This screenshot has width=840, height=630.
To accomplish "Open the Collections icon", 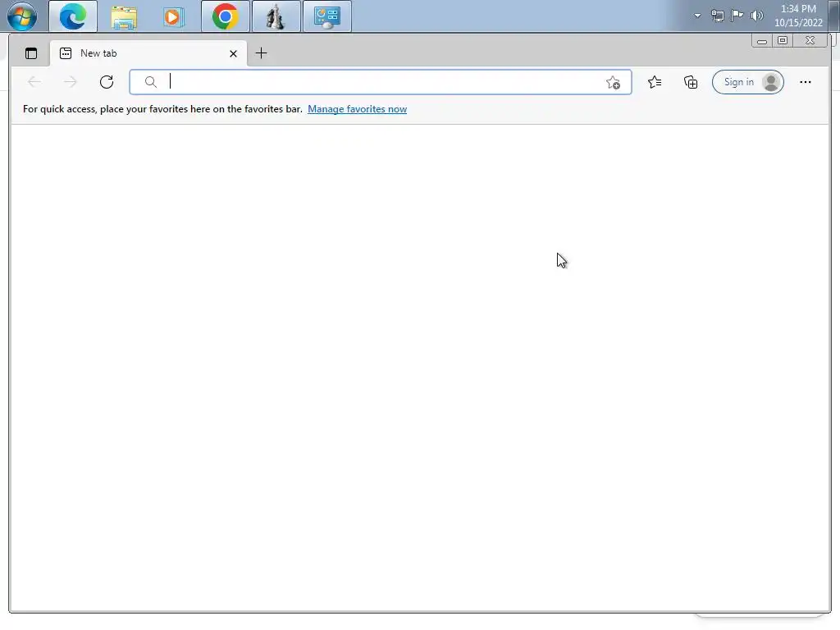I will click(x=691, y=82).
